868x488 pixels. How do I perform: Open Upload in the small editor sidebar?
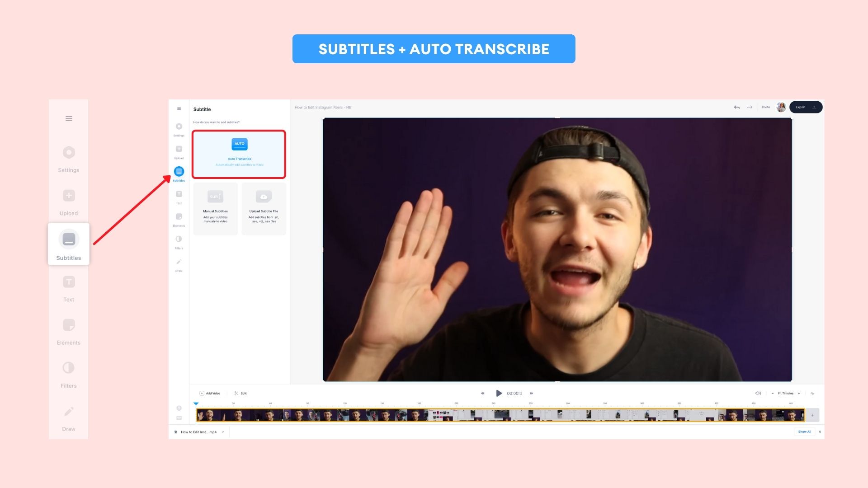point(179,152)
